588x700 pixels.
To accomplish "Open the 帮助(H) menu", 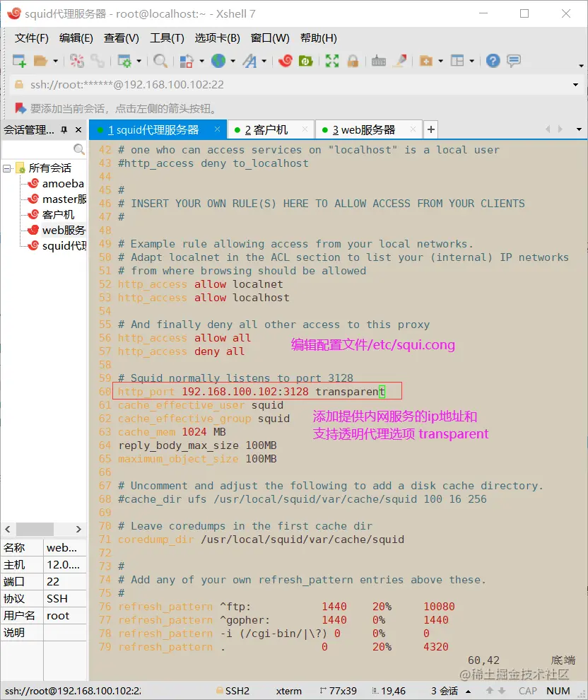I will pos(319,38).
